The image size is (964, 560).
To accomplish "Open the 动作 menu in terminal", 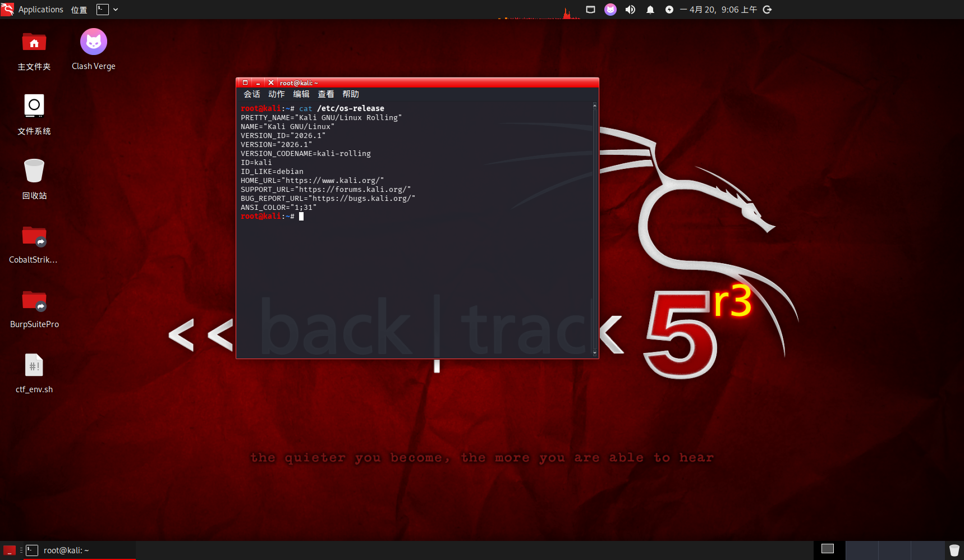I will [277, 94].
